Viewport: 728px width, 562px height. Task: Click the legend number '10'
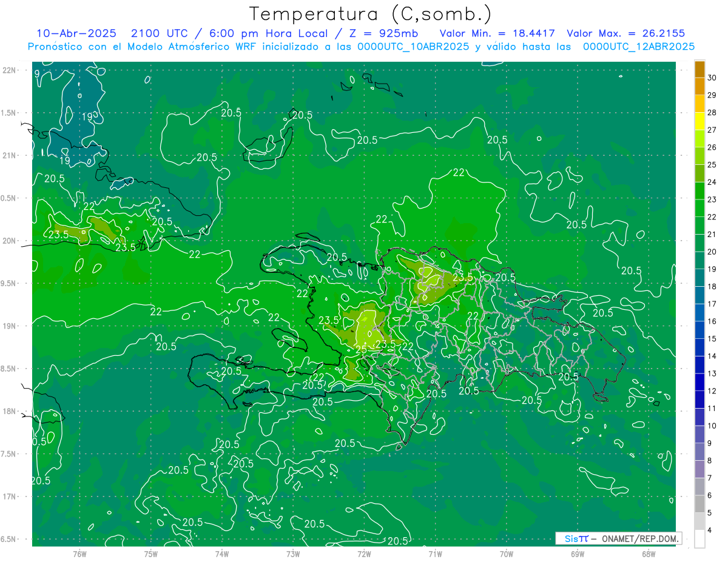(x=712, y=426)
